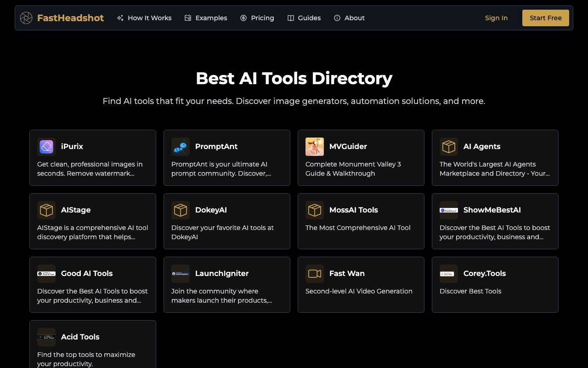This screenshot has height=368, width=588.
Task: Click the LaunchIgniter badge icon
Action: click(x=181, y=274)
